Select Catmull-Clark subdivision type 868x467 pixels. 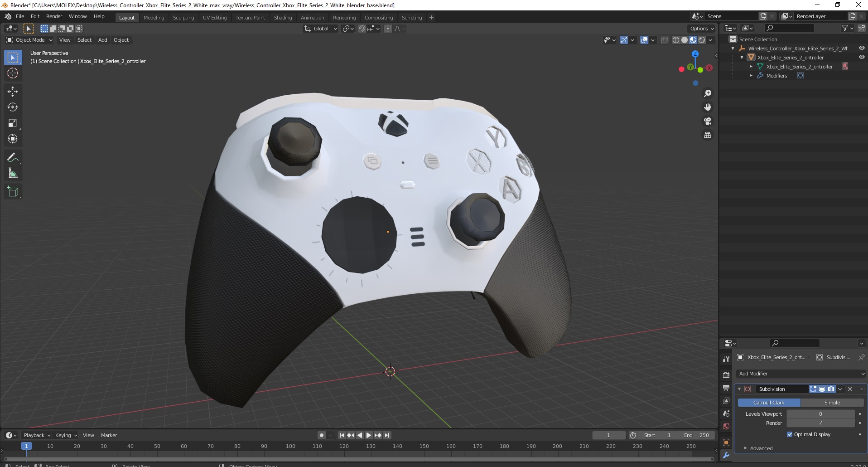point(769,403)
